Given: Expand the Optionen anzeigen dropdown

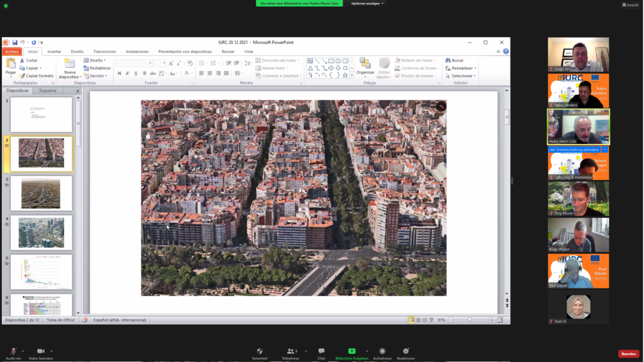Looking at the screenshot, I should click(367, 3).
